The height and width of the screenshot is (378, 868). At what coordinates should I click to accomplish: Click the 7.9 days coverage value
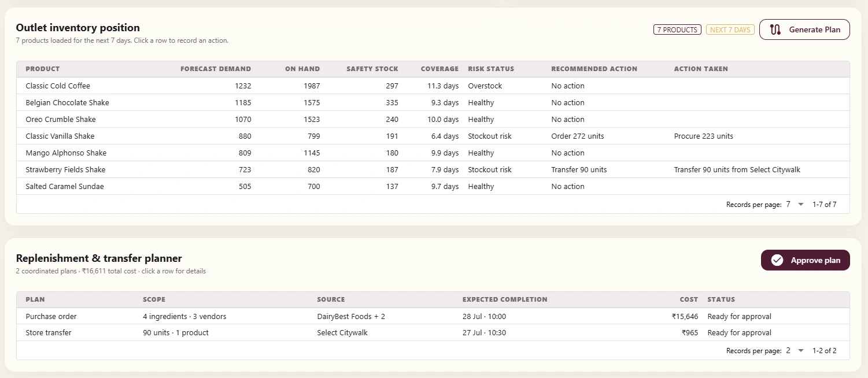tap(445, 169)
